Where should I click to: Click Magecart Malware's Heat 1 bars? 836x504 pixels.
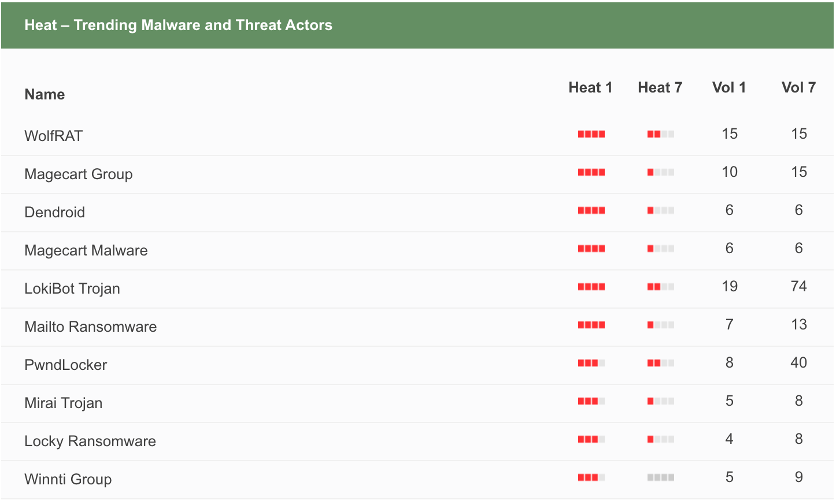pyautogui.click(x=591, y=249)
